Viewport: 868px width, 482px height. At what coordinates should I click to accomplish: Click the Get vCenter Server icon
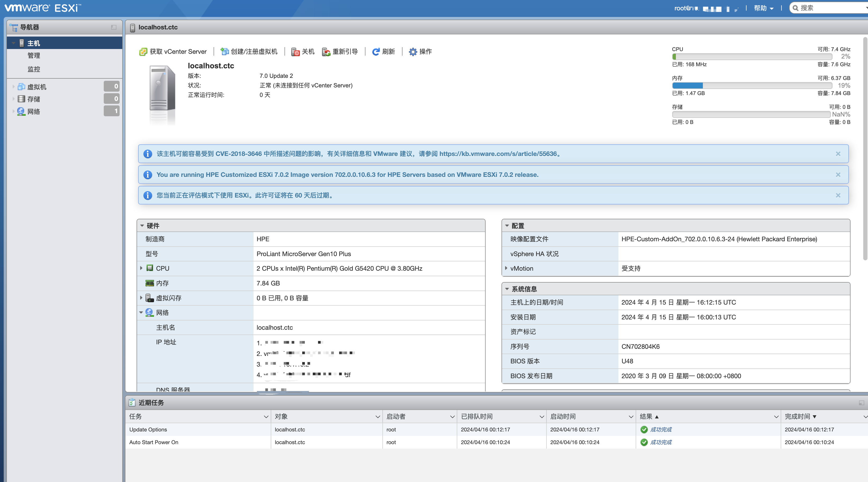coord(143,52)
